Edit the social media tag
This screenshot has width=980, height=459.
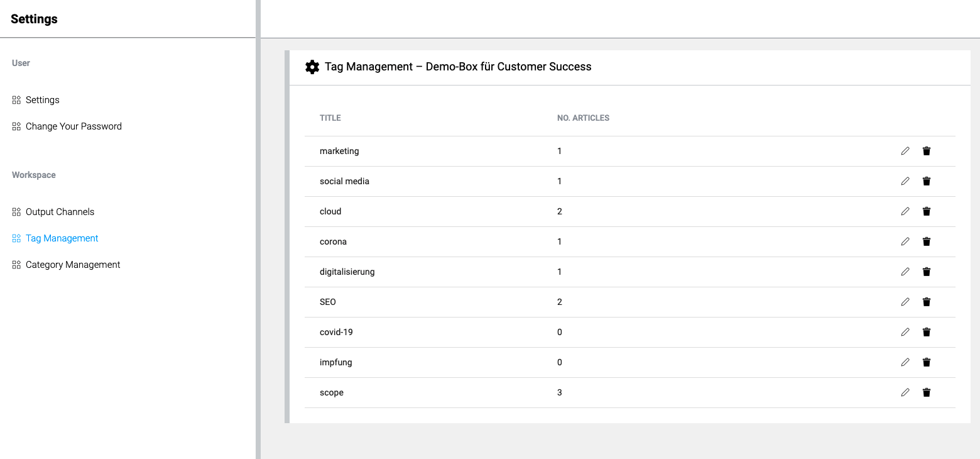coord(905,181)
